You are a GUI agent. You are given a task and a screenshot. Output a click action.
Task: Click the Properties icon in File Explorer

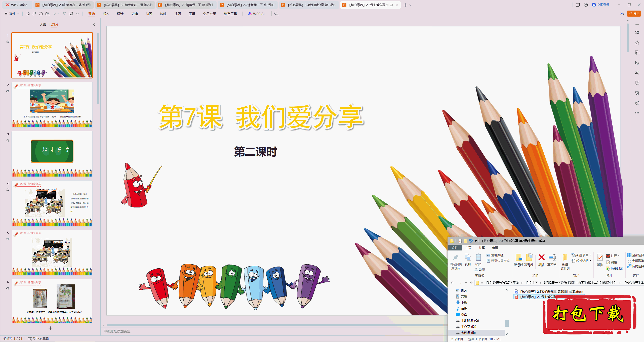pyautogui.click(x=600, y=260)
